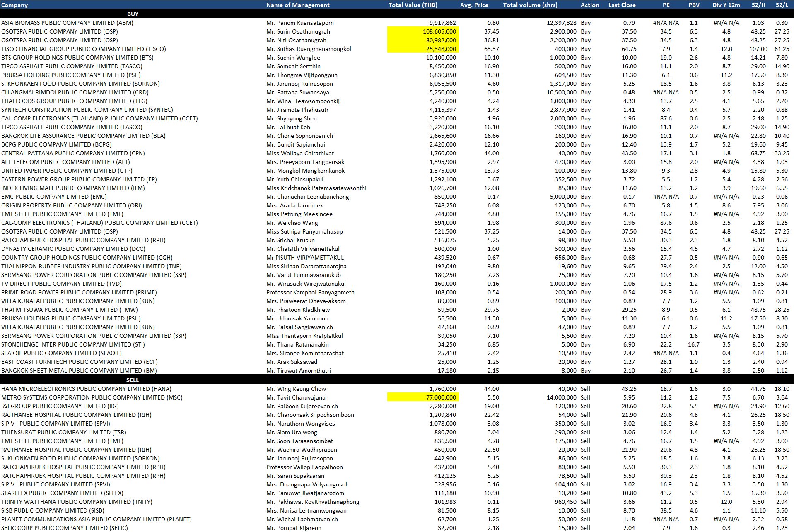Image resolution: width=794 pixels, height=532 pixels.
Task: Click the PE column header
Action: 666,5
